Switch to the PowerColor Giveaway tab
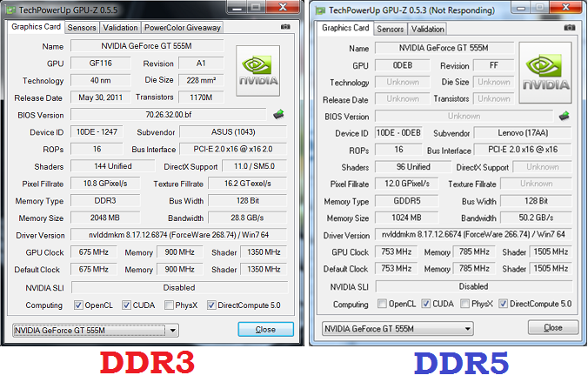Screen dimensions: 588x382 click(183, 27)
